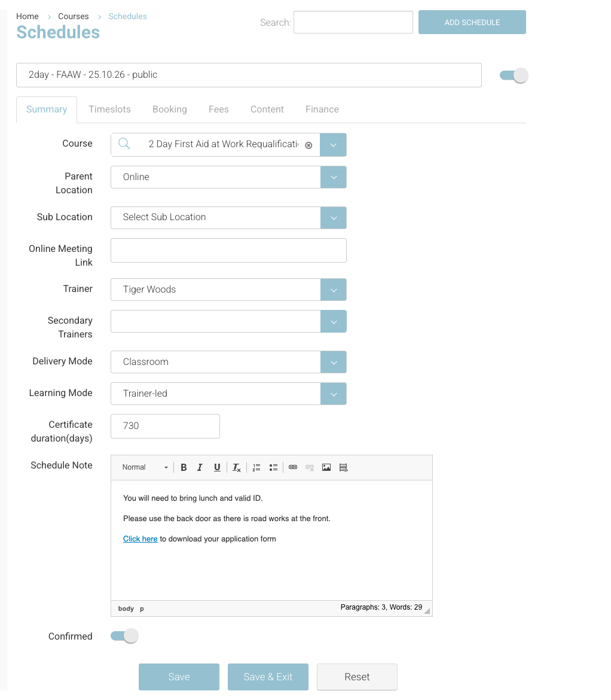The image size is (611, 700).
Task: Switch to the Timeslots tab
Action: (109, 109)
